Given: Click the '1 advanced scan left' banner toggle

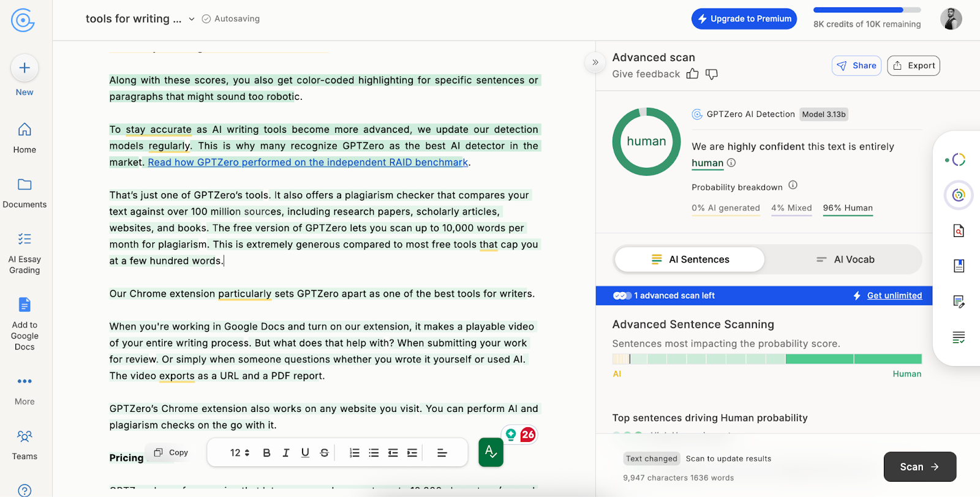Looking at the screenshot, I should coord(622,296).
